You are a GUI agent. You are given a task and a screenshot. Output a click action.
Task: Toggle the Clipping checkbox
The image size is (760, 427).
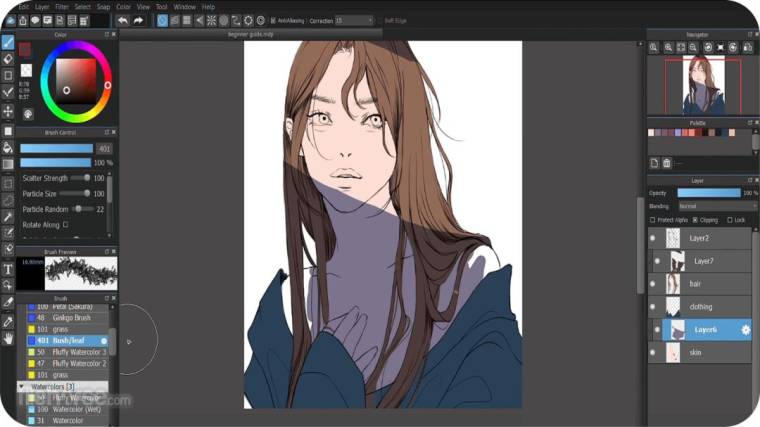pos(695,220)
